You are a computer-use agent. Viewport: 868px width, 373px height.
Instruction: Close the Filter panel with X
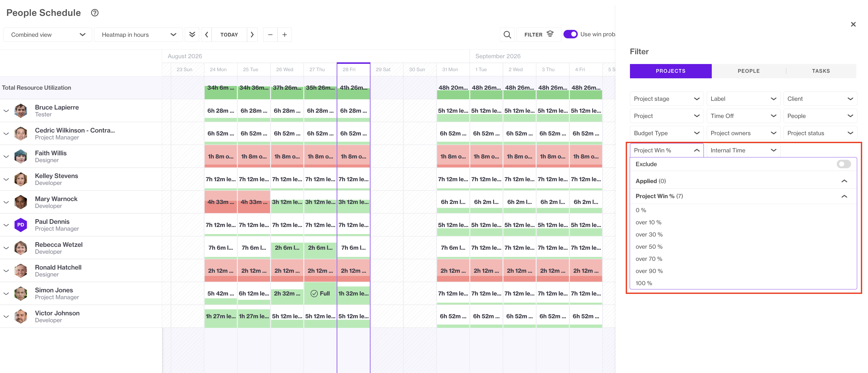coord(853,24)
